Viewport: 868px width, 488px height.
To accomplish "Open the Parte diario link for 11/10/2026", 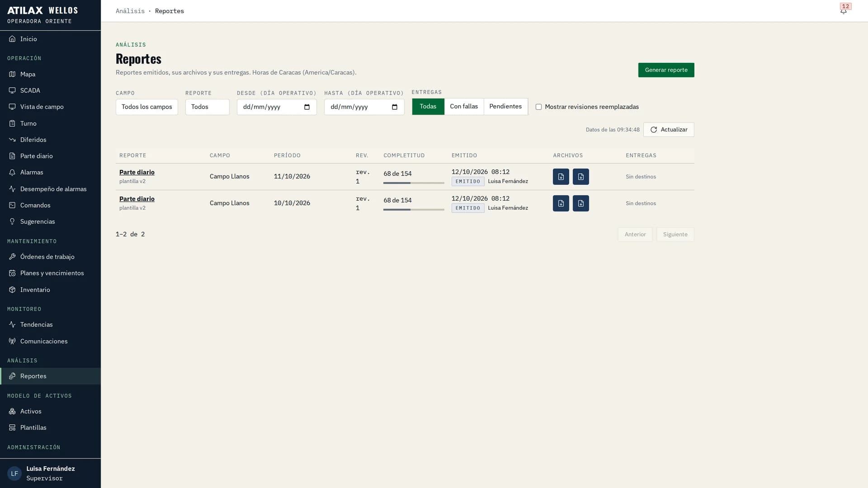I will [x=137, y=172].
